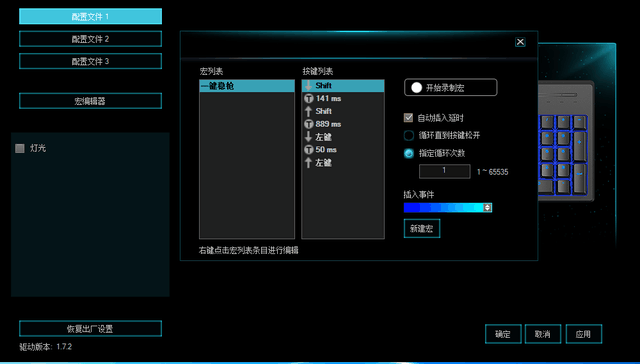The image size is (640, 364).
Task: Select 循环直到按键松开 radio option
Action: pos(409,135)
